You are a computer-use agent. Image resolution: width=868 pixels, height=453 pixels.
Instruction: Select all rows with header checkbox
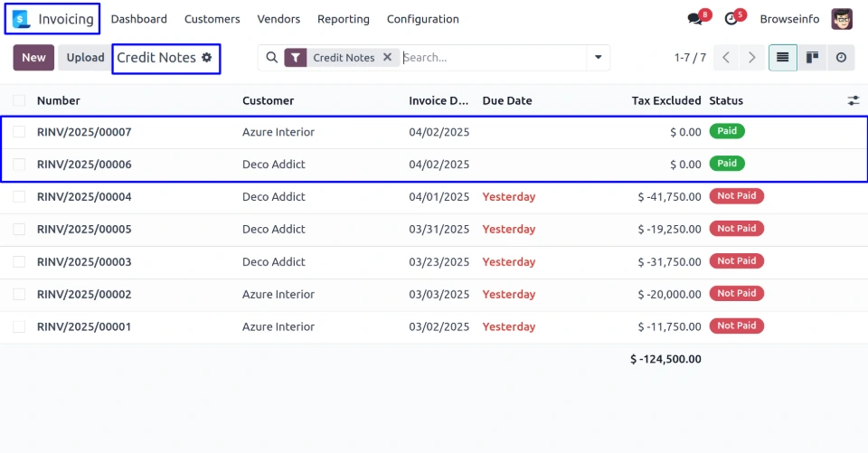coord(19,100)
